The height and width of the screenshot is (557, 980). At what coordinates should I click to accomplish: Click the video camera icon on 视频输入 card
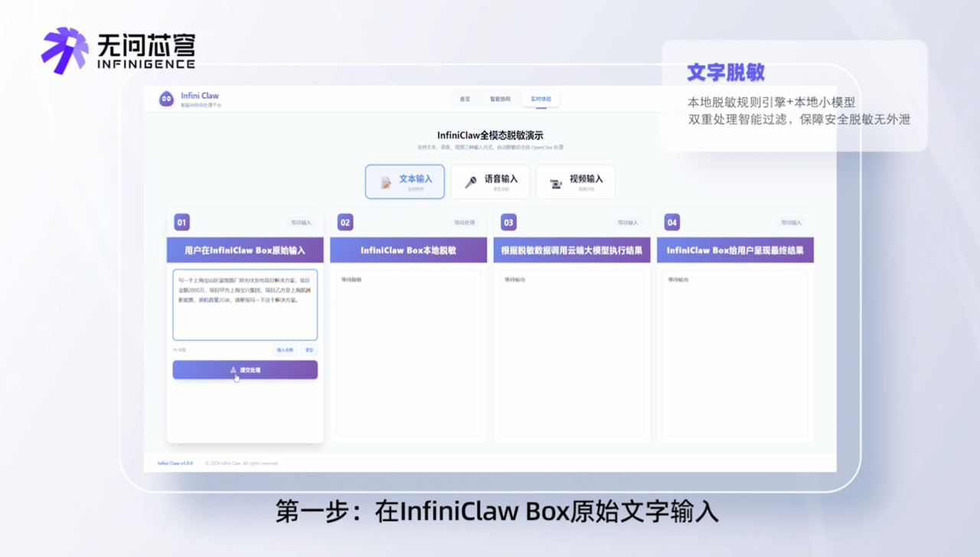pyautogui.click(x=555, y=181)
